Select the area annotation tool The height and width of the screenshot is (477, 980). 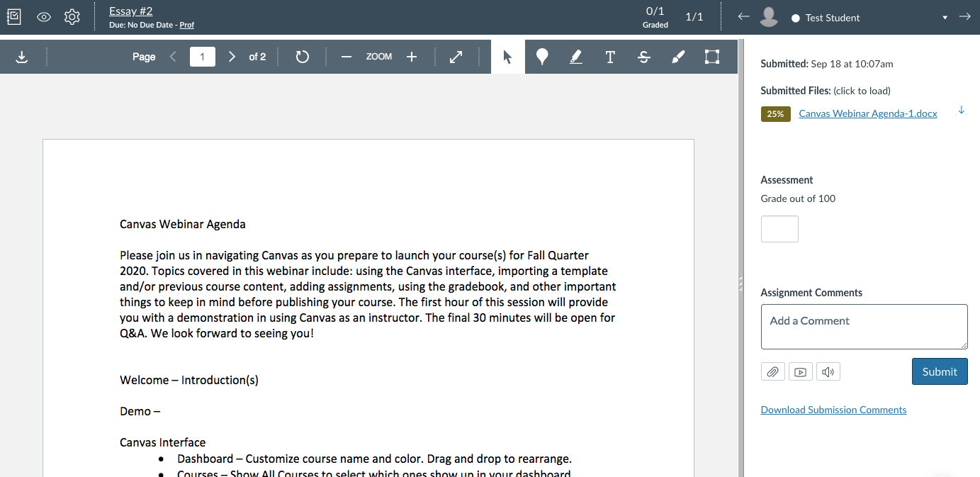[x=711, y=56]
